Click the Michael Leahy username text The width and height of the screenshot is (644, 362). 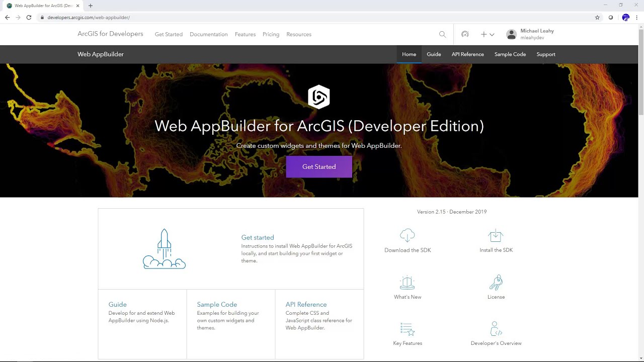(x=537, y=31)
